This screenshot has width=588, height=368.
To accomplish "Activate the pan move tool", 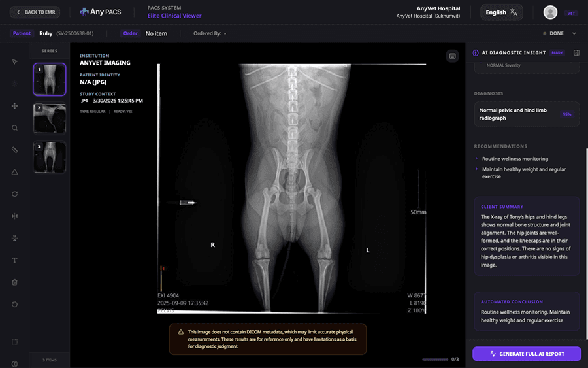I will [x=14, y=106].
